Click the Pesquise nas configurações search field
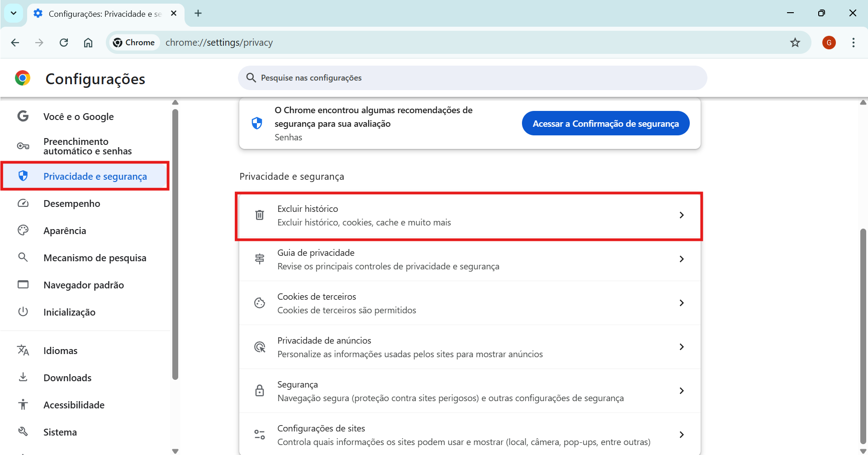This screenshot has height=455, width=868. pos(472,78)
